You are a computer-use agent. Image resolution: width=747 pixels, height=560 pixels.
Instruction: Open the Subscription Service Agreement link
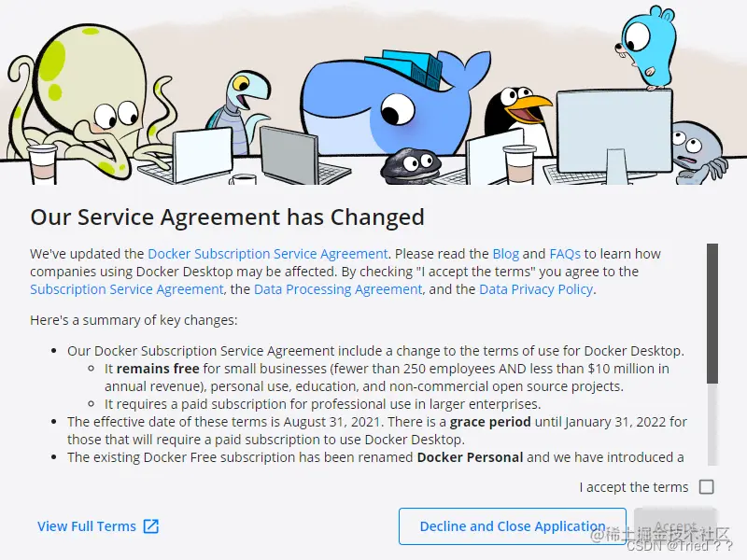tap(127, 289)
